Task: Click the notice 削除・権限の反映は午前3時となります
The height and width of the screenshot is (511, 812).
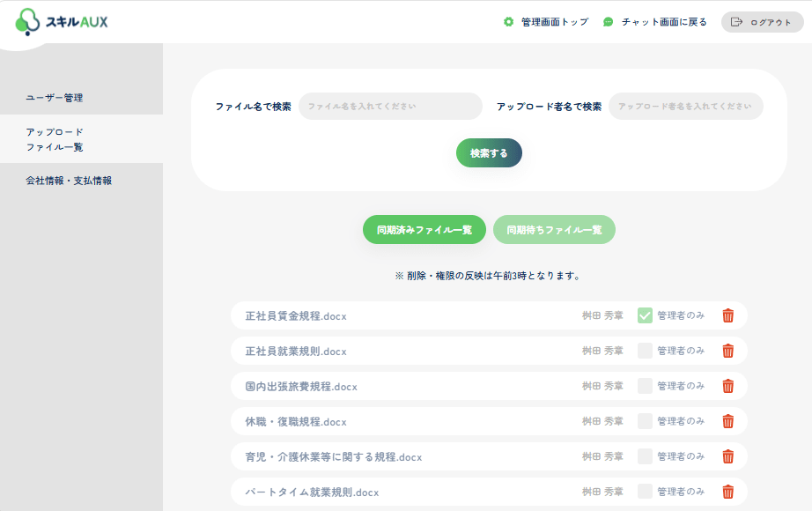Action: click(488, 276)
